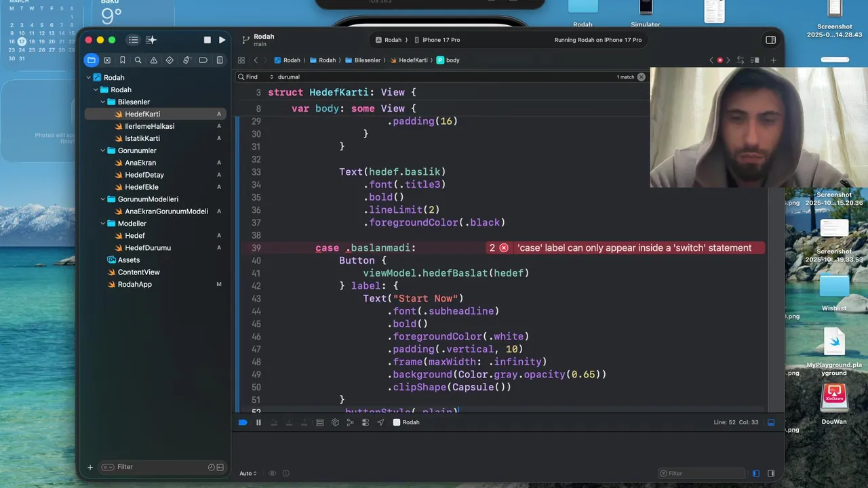Viewport: 868px width, 488px height.
Task: Collapse the Bilesenler folder
Action: pos(103,102)
